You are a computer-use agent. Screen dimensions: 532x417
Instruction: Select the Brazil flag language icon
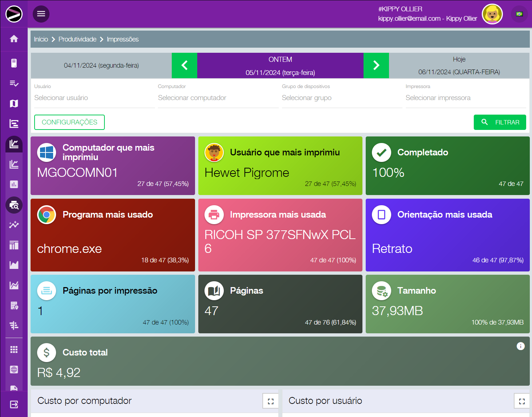coord(519,14)
